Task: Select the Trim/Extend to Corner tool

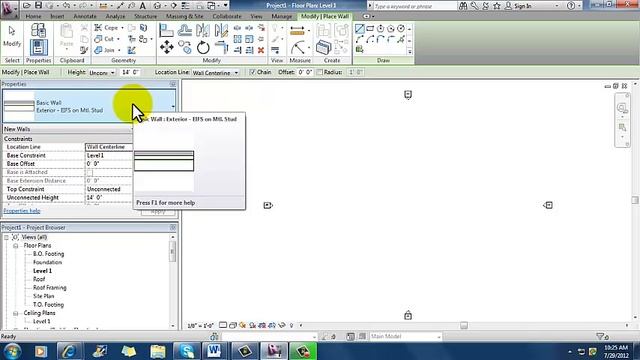Action: pos(221,47)
